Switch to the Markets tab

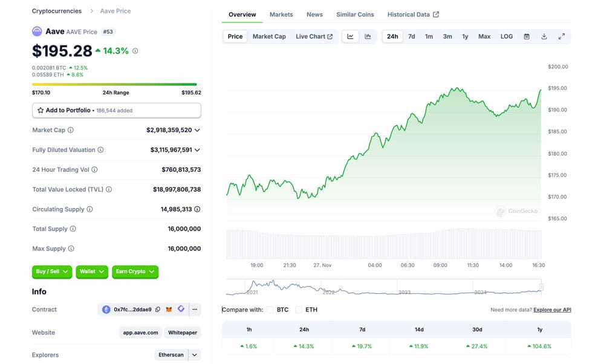pyautogui.click(x=281, y=15)
